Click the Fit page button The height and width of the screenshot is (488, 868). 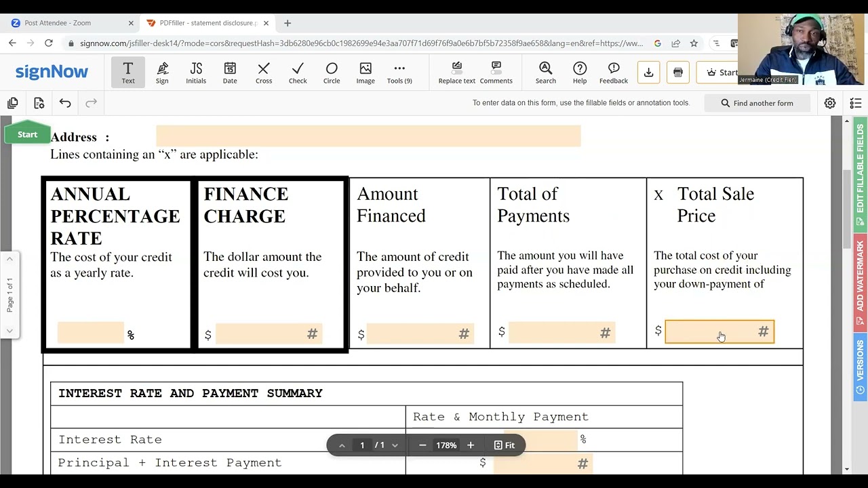tap(504, 445)
